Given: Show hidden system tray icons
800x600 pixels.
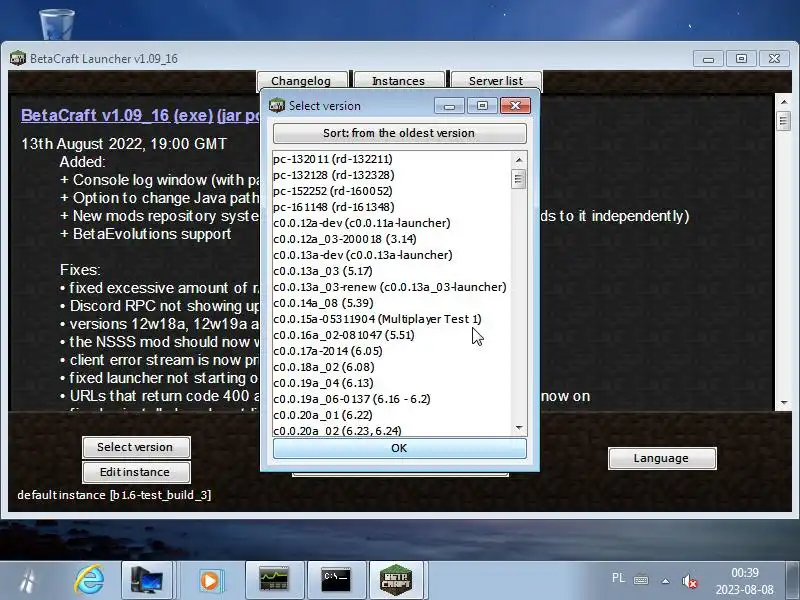Looking at the screenshot, I should coord(665,581).
